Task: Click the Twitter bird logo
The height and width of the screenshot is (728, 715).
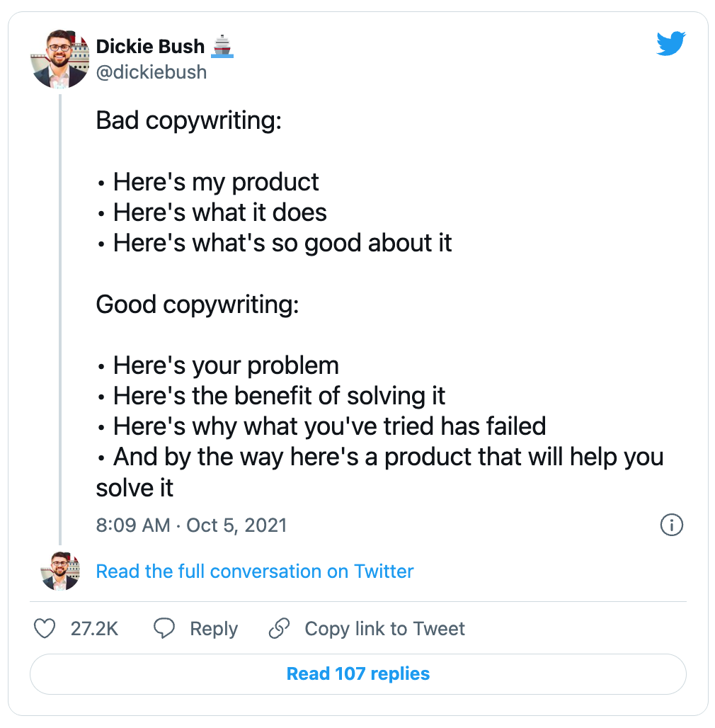Action: [670, 45]
